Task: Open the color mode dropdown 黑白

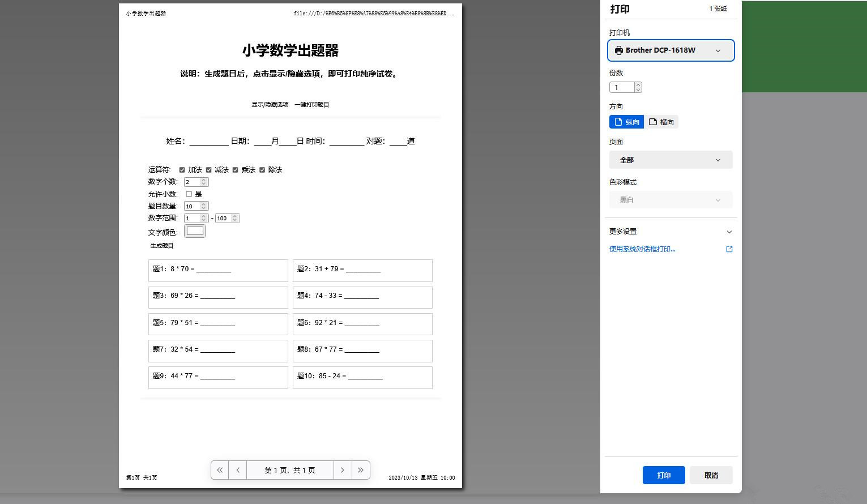Action: click(671, 200)
